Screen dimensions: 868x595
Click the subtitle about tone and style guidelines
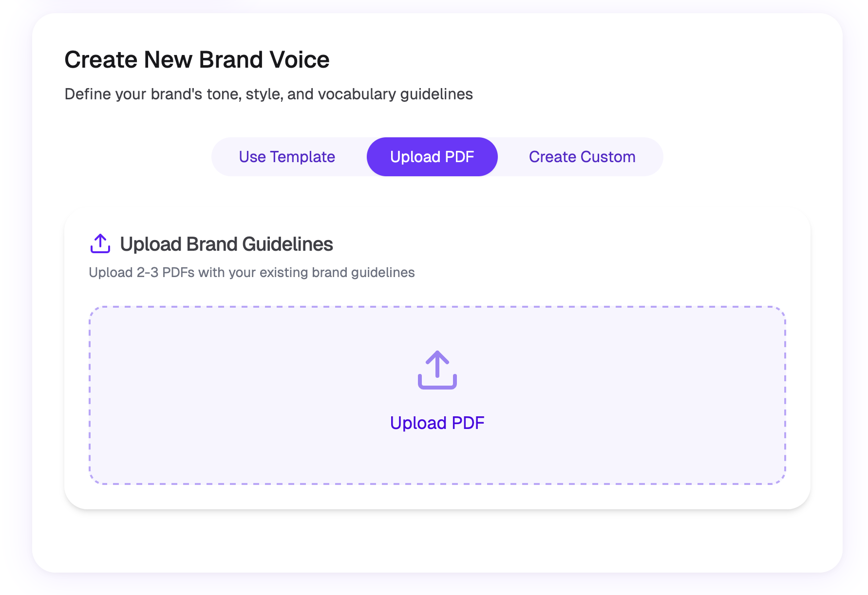[268, 93]
